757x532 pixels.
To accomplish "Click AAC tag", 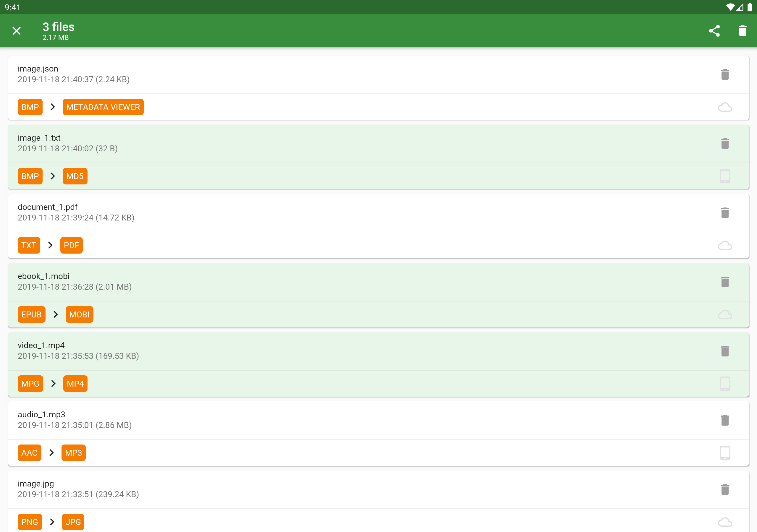I will click(29, 453).
